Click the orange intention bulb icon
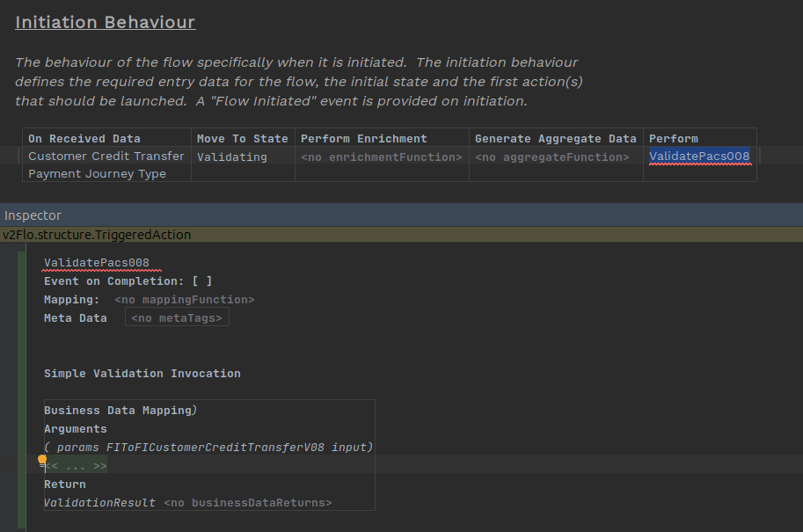Screen dimensions: 803x532 pos(41,460)
